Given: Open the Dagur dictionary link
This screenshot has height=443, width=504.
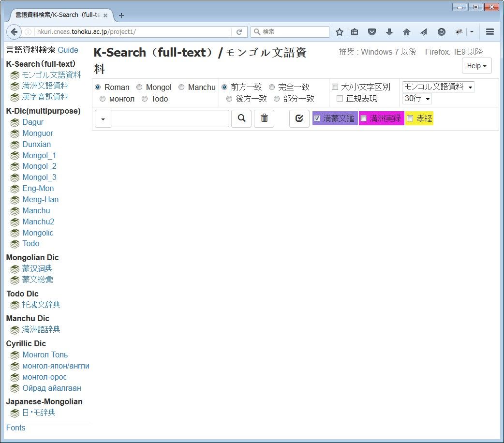Looking at the screenshot, I should (x=33, y=122).
